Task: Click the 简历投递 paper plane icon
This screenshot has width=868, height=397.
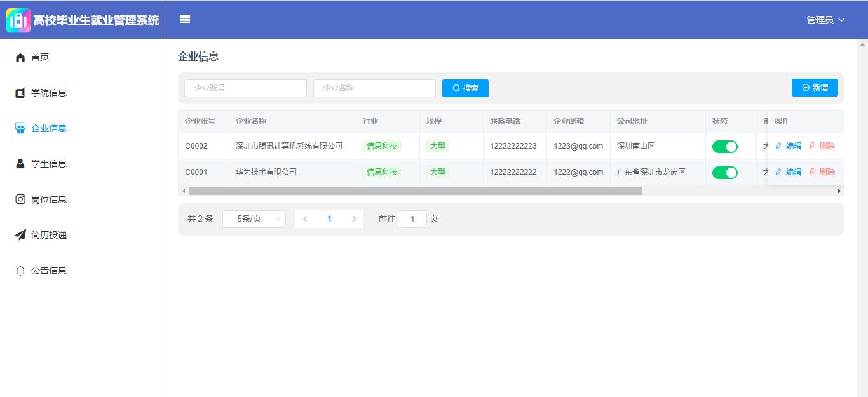Action: pos(20,235)
